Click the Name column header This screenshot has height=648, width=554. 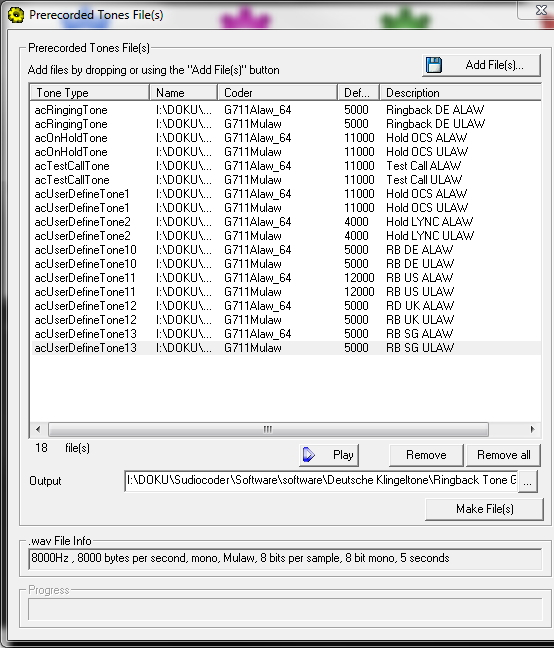coord(183,93)
